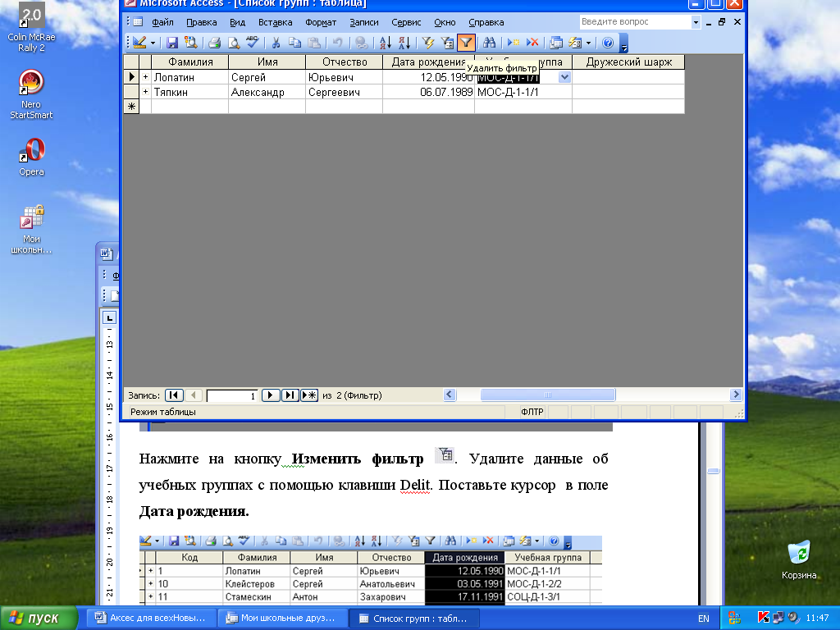Viewport: 840px width, 630px height.
Task: Open the Database Window icon
Action: pos(556,43)
